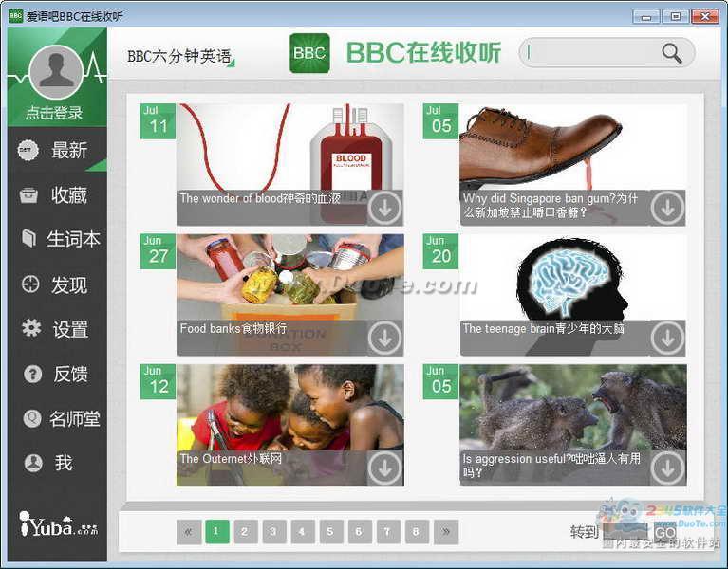Image resolution: width=728 pixels, height=569 pixels.
Task: Click the Jun 05 date badge
Action: click(x=440, y=381)
